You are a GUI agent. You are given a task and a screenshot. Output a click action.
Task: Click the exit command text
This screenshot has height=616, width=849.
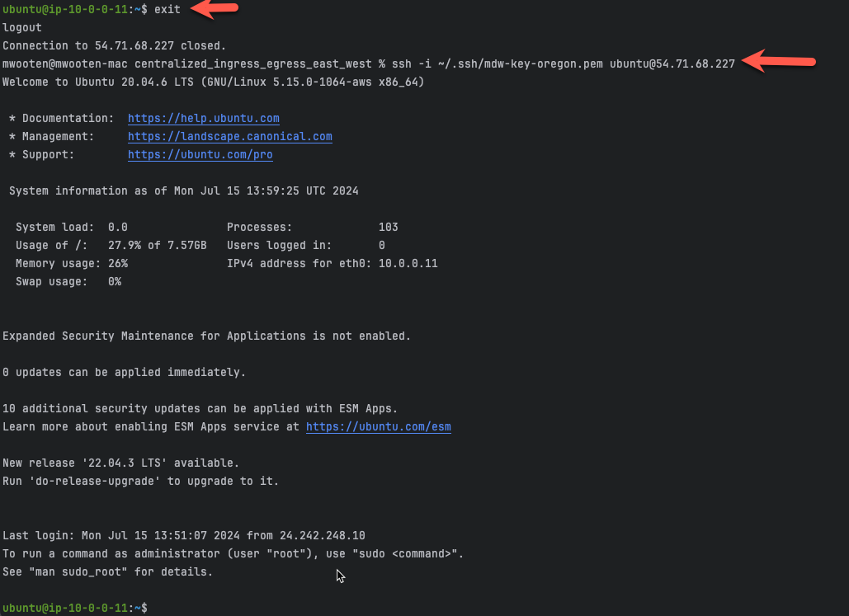[167, 9]
